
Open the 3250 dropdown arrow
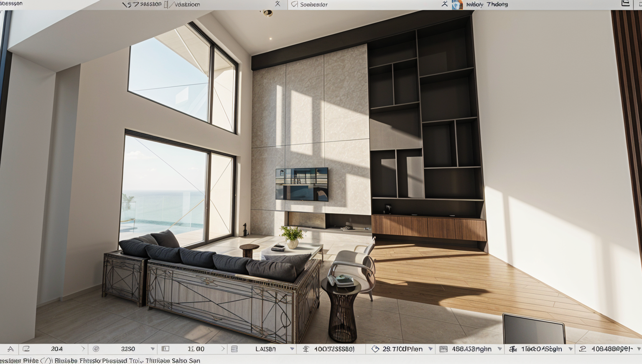(x=153, y=349)
